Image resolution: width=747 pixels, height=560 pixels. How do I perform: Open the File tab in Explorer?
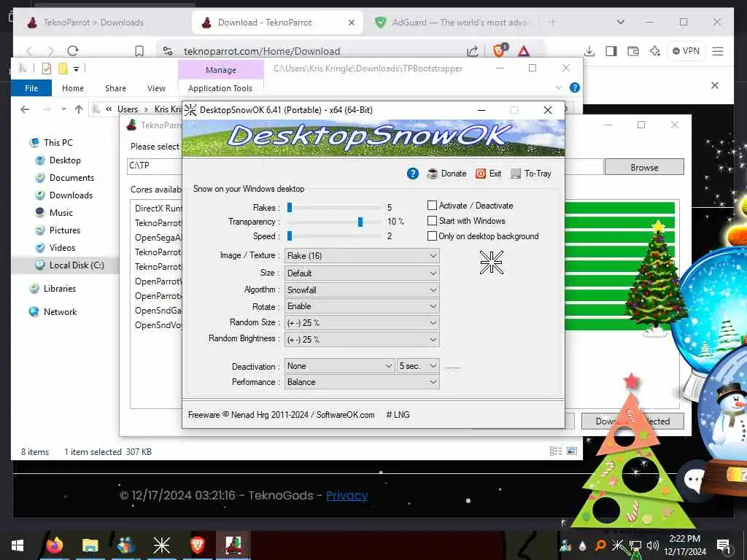[x=31, y=88]
